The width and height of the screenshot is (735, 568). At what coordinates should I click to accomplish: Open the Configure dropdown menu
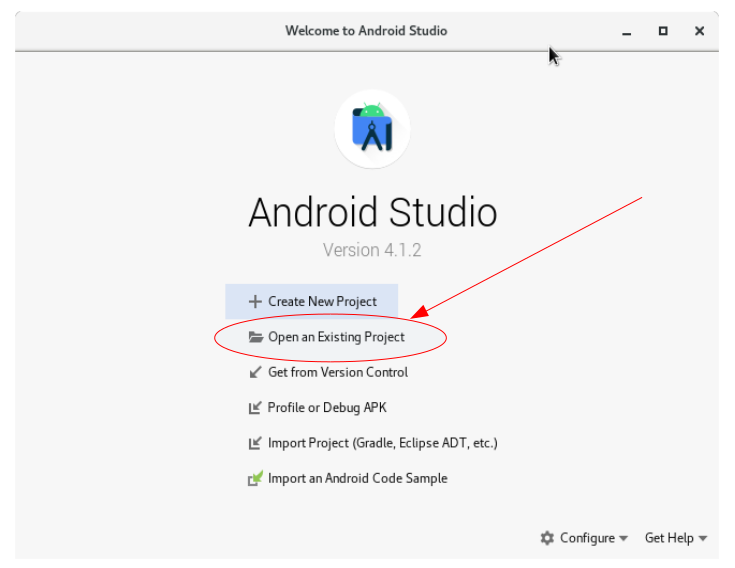[x=584, y=538]
